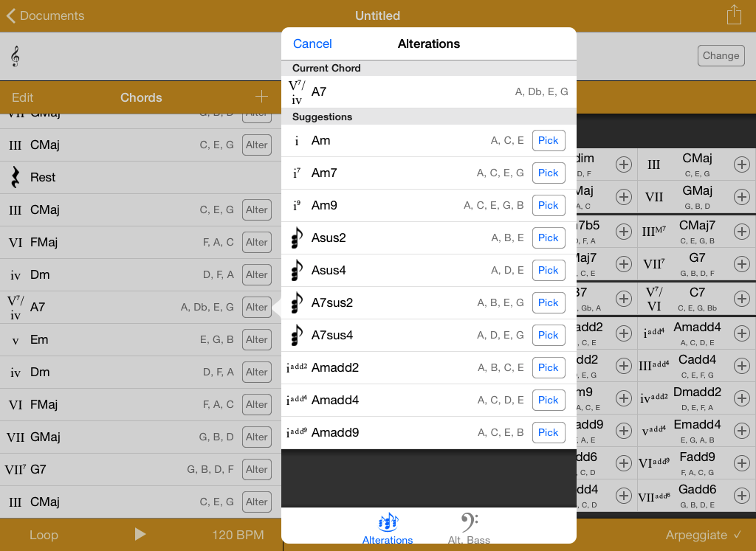Go back to Documents

pos(44,15)
